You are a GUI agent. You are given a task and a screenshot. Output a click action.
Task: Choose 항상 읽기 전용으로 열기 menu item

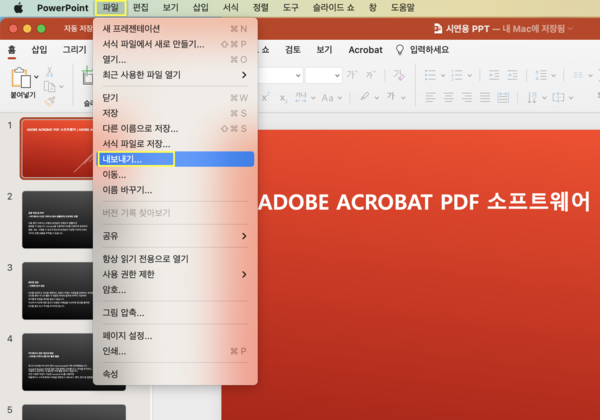tap(175, 259)
